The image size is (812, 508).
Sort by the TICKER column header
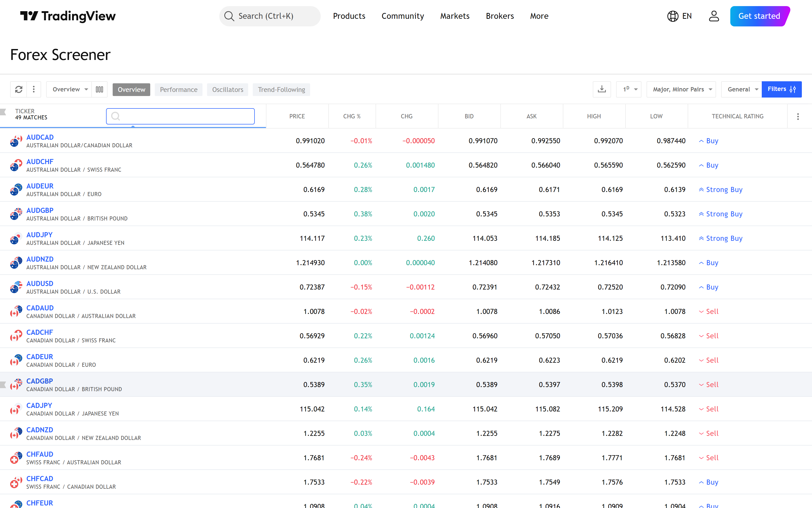(25, 111)
